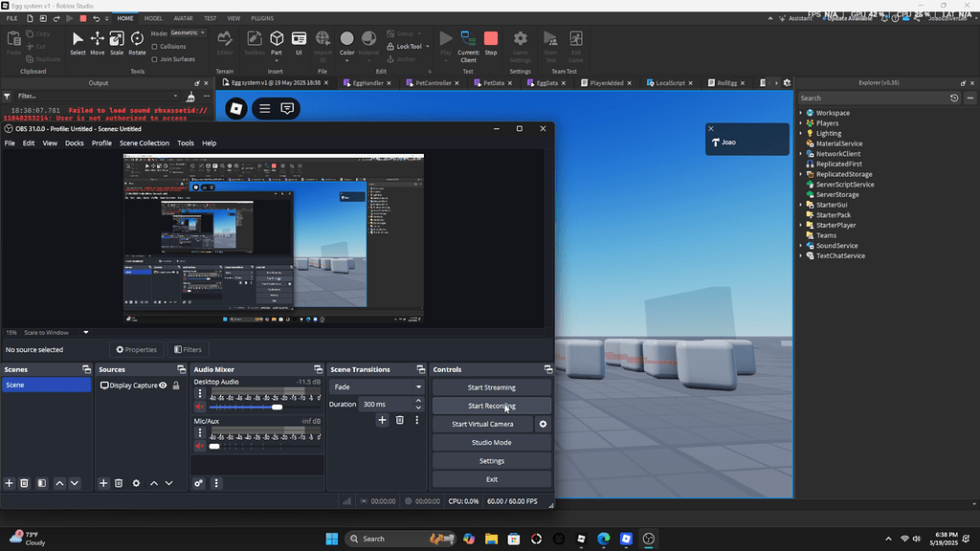Open the Scene Collection menu in OBS
Viewport: 980px width, 551px height.
pyautogui.click(x=144, y=143)
